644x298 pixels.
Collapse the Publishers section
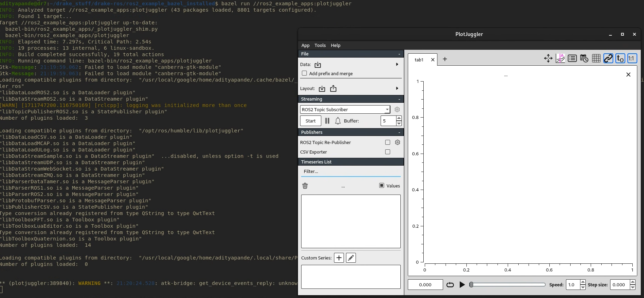(x=399, y=132)
